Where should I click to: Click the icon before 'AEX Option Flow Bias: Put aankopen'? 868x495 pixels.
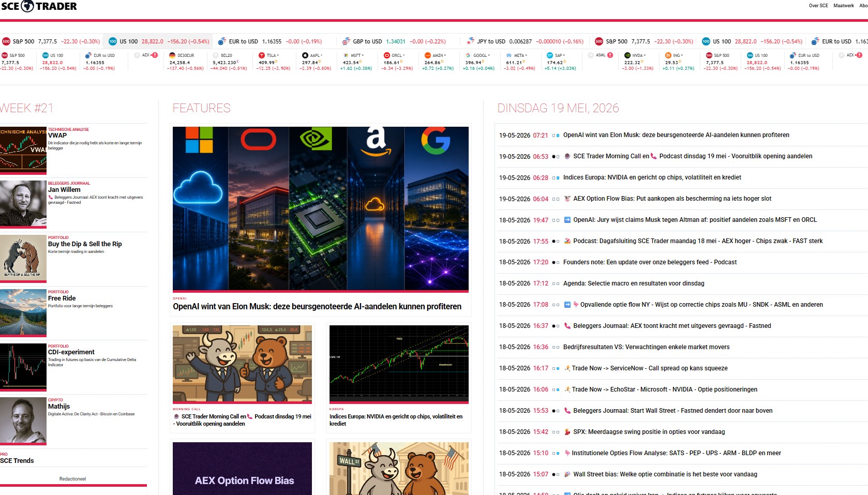tap(567, 199)
